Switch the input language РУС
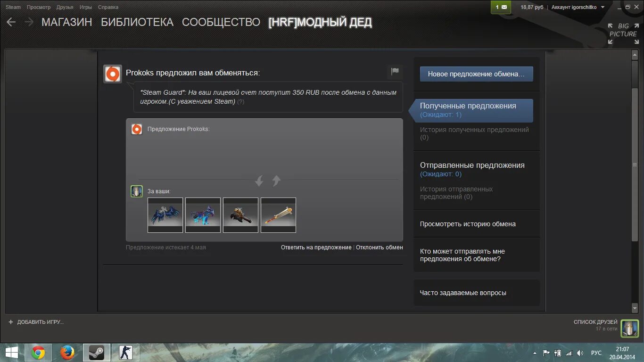This screenshot has width=644, height=362. click(596, 353)
